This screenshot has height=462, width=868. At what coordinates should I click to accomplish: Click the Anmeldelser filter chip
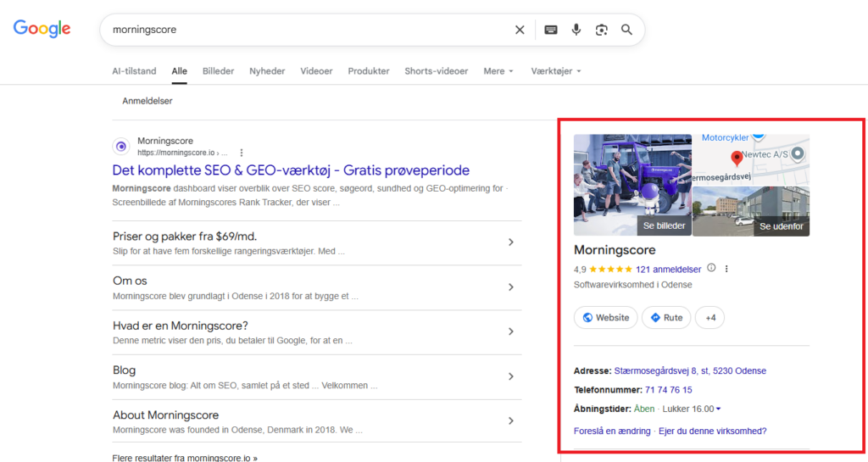pyautogui.click(x=147, y=101)
